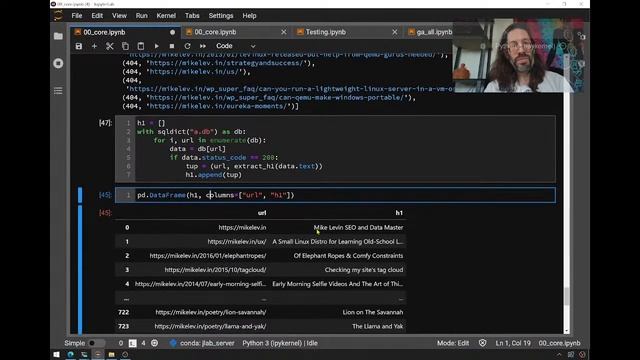640x360 pixels.
Task: Open the Settings menu
Action: click(x=221, y=16)
